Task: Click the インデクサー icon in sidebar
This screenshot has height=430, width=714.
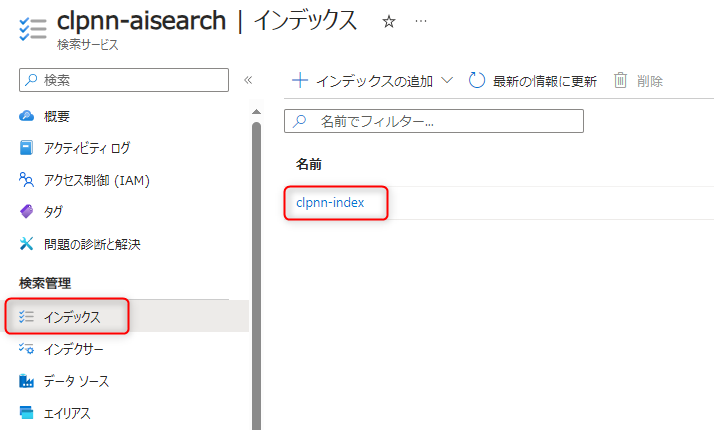Action: [x=27, y=349]
